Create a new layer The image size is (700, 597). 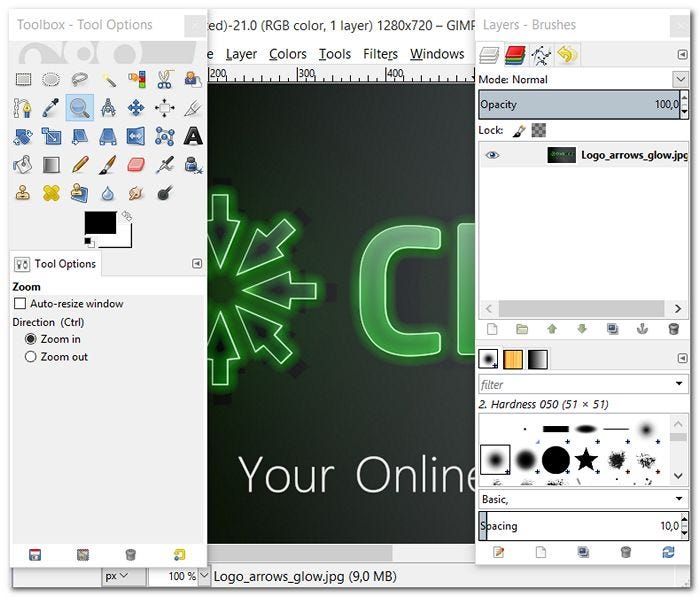pyautogui.click(x=492, y=330)
